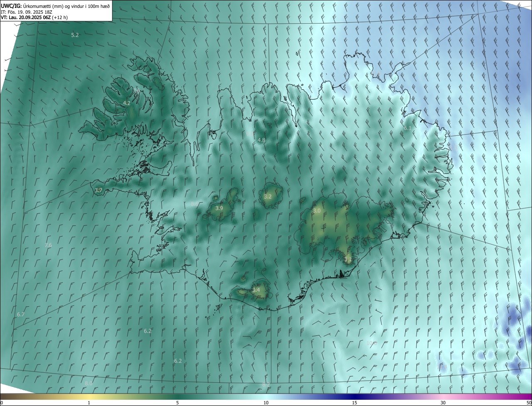Click the '30' tick on the colour scale
This screenshot has width=532, height=406.
[443, 403]
